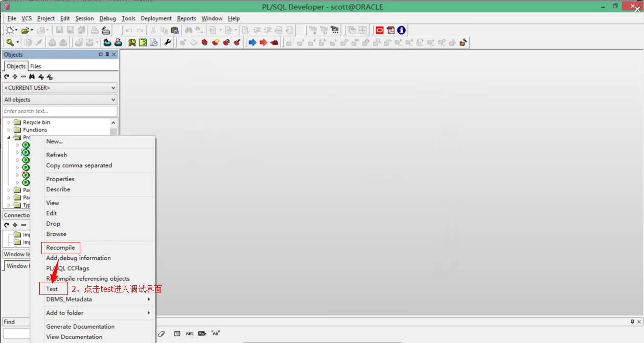Viewport: 644px width, 343px height.
Task: Open the Deployment menu
Action: [156, 18]
